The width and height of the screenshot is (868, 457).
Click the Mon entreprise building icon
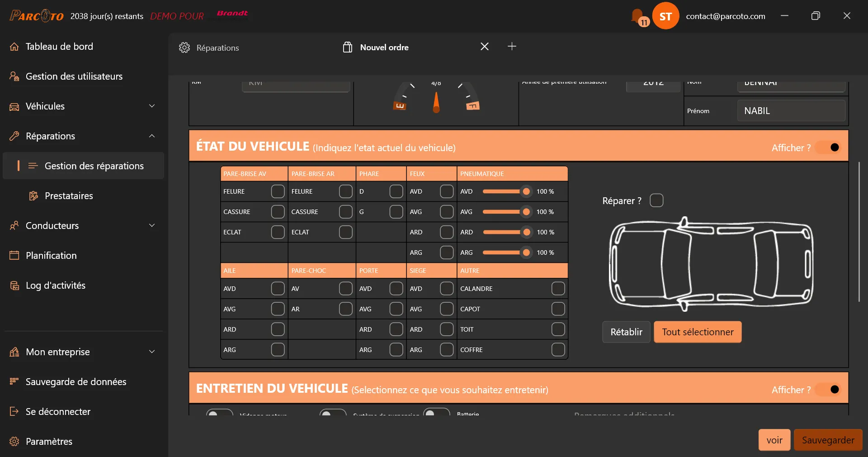[14, 352]
